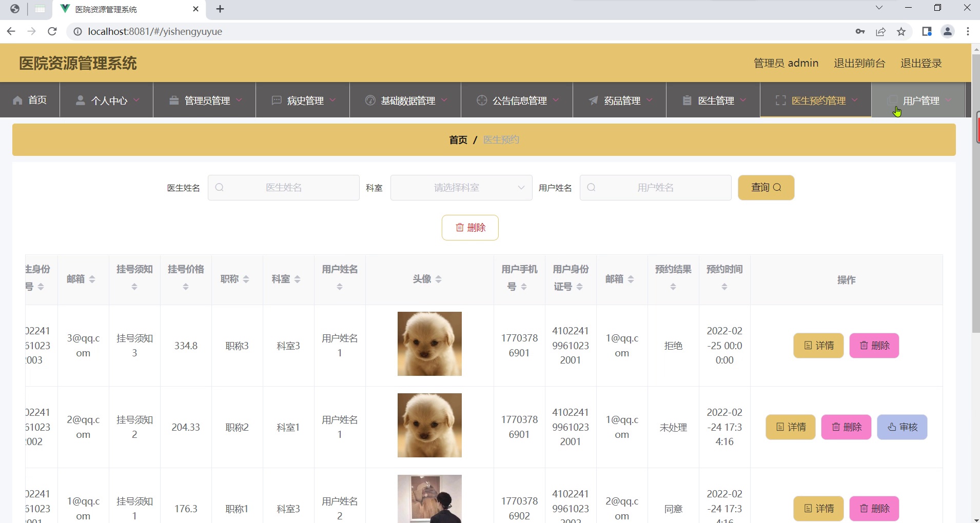The height and width of the screenshot is (523, 980).
Task: Click the person icon in 个人中心
Action: (x=80, y=100)
